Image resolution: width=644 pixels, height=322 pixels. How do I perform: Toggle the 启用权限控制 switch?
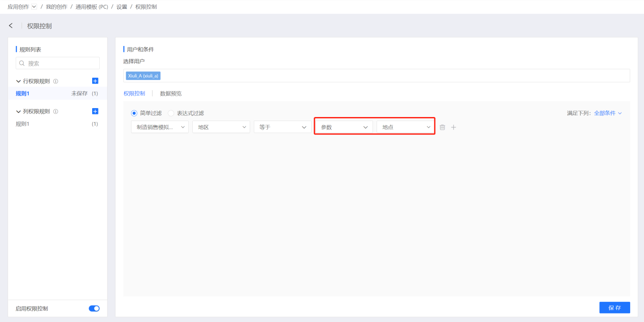point(94,309)
